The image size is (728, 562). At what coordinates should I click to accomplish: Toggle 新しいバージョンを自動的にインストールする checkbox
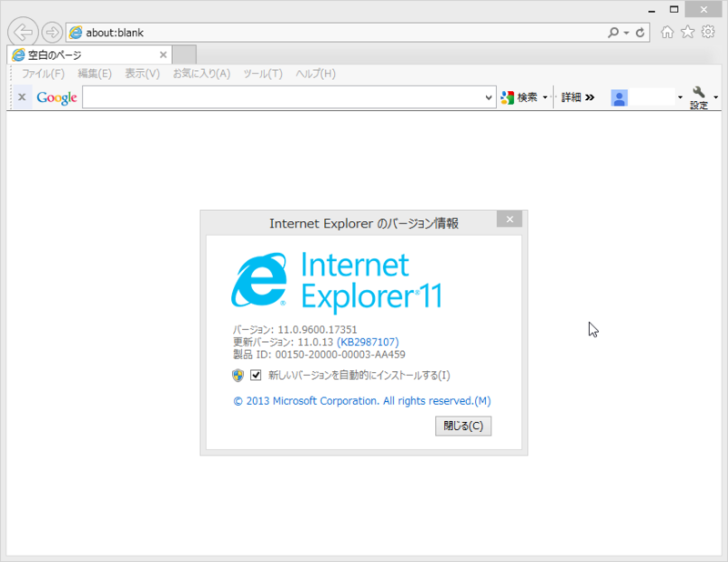(256, 375)
